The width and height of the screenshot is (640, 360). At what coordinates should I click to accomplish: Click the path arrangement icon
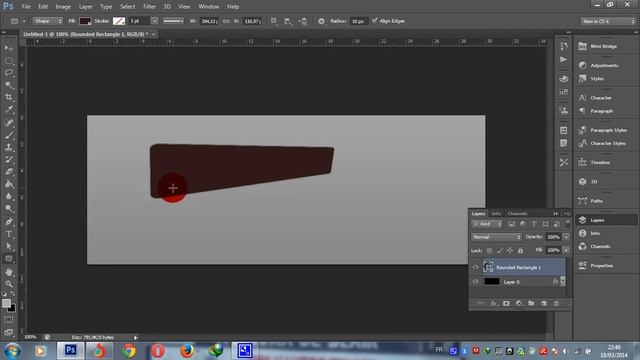point(303,21)
